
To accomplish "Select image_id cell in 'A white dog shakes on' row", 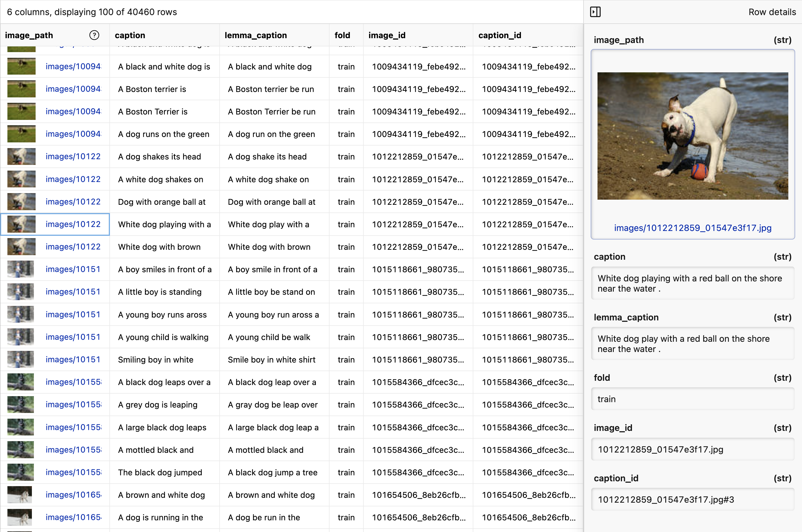I will coord(418,179).
